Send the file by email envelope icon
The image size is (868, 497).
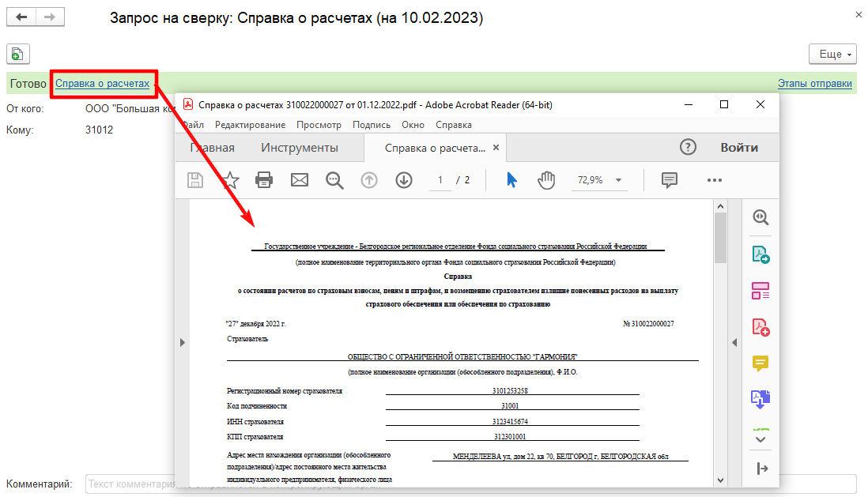pyautogui.click(x=300, y=180)
